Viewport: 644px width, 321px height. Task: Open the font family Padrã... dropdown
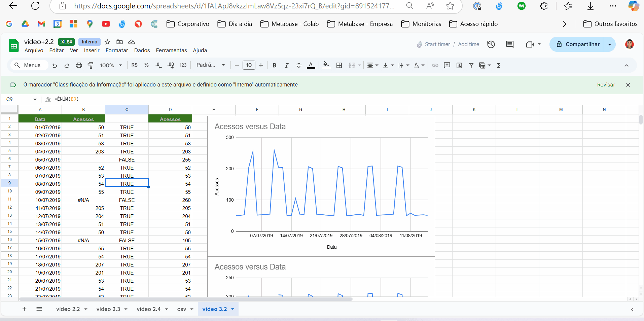[x=211, y=65]
